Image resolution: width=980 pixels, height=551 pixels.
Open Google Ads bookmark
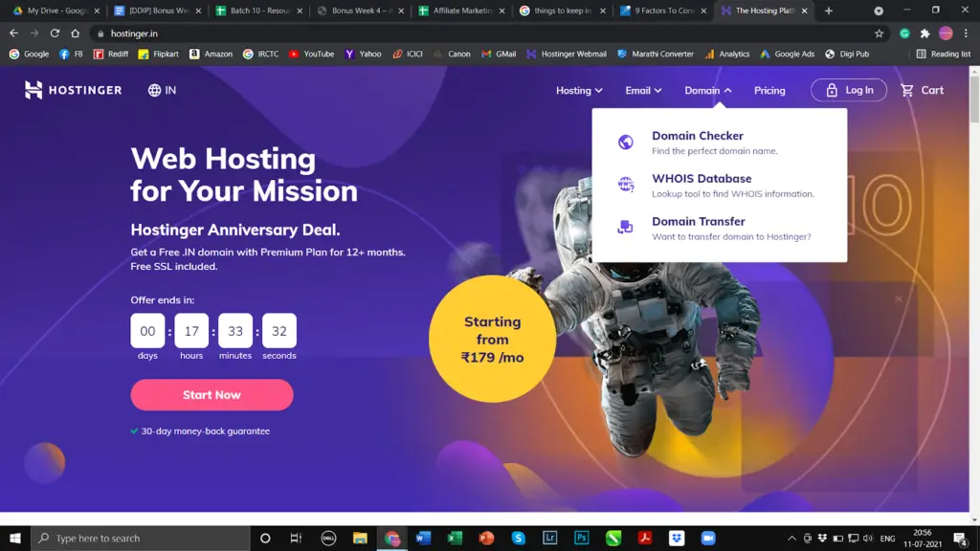pyautogui.click(x=787, y=54)
